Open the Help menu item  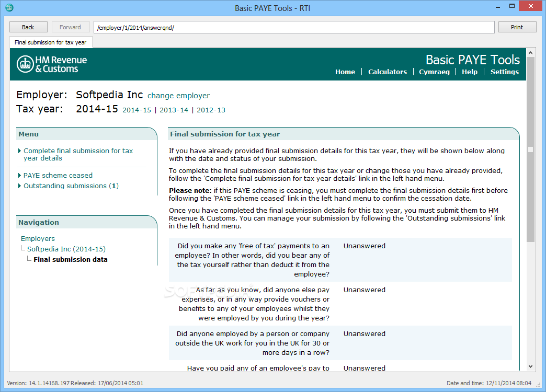point(470,72)
